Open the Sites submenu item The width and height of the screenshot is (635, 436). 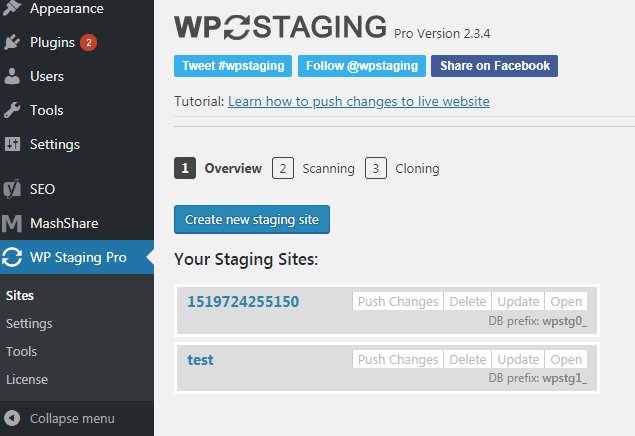point(19,296)
